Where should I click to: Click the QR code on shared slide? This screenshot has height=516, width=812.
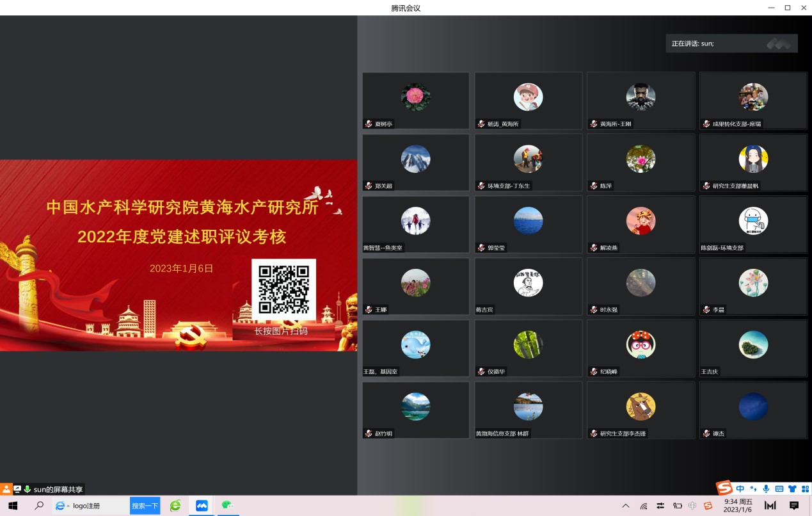click(x=283, y=289)
